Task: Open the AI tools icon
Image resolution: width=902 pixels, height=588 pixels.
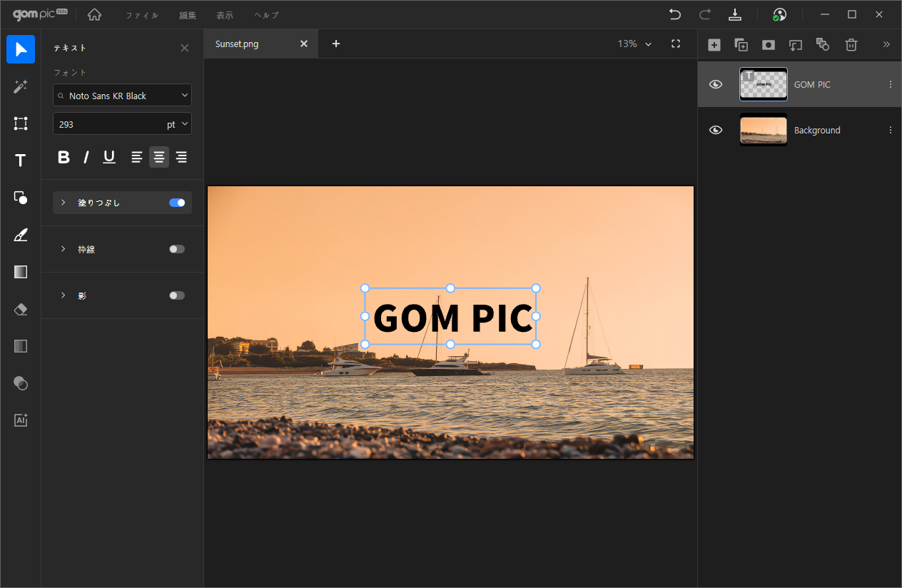Action: (x=21, y=420)
